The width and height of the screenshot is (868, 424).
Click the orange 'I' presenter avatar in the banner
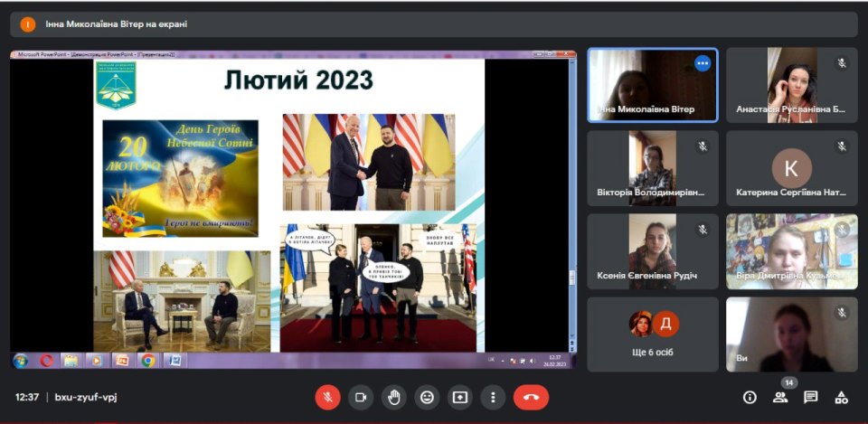(x=28, y=24)
